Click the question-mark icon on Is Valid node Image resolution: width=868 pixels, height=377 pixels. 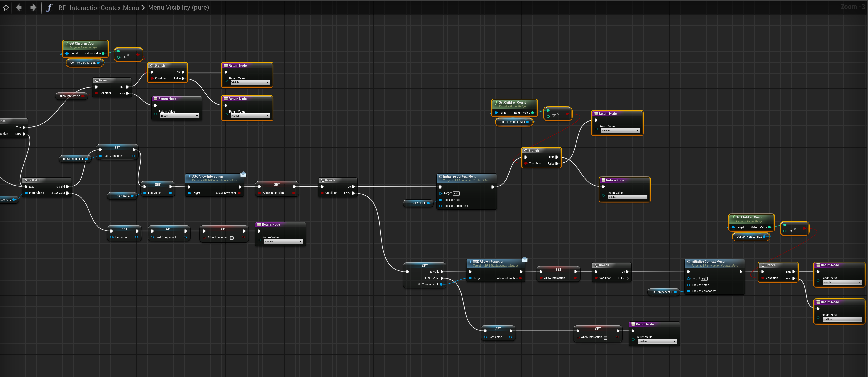coord(26,181)
